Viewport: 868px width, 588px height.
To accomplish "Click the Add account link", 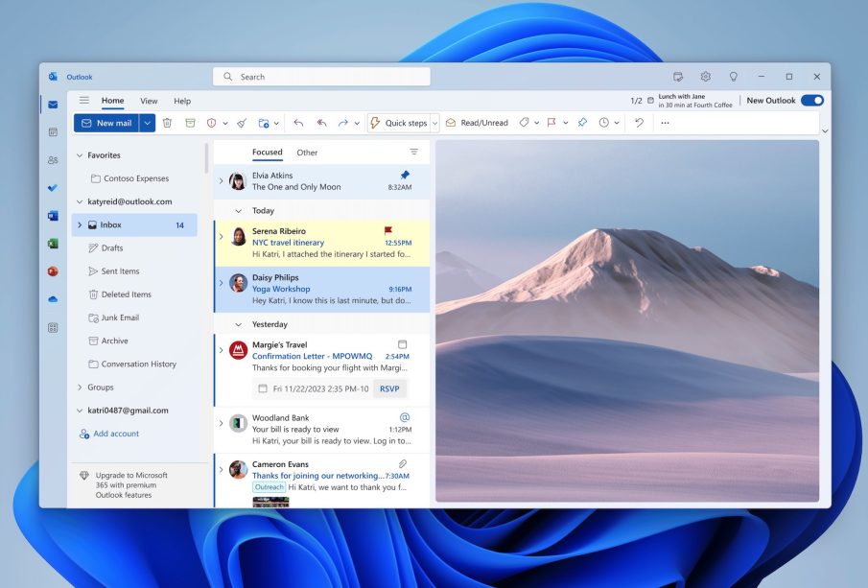I will click(109, 434).
